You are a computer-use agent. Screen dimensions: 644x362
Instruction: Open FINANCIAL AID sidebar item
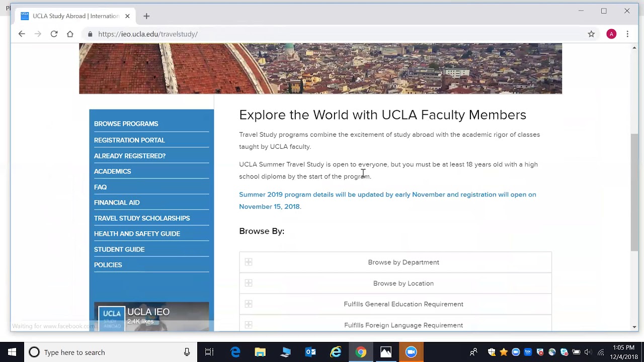(117, 203)
